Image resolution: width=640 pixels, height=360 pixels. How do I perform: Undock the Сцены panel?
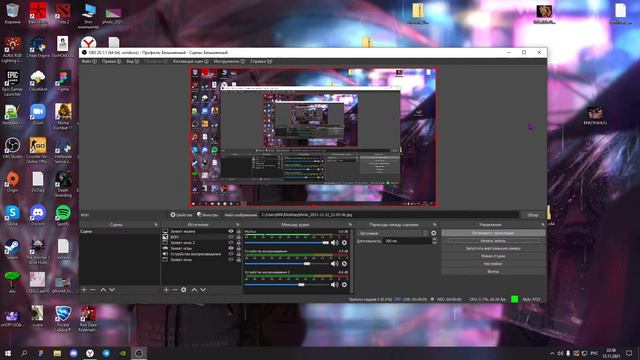click(x=156, y=224)
